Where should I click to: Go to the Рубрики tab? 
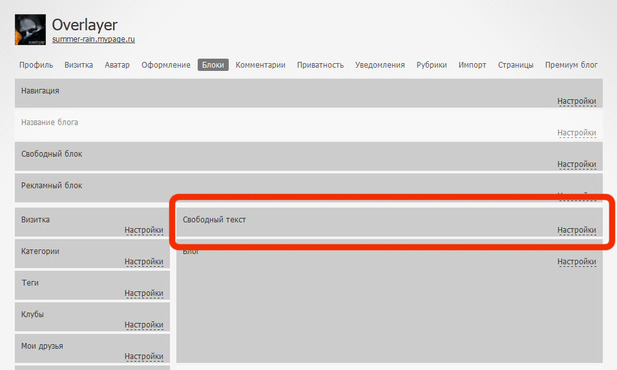(432, 65)
